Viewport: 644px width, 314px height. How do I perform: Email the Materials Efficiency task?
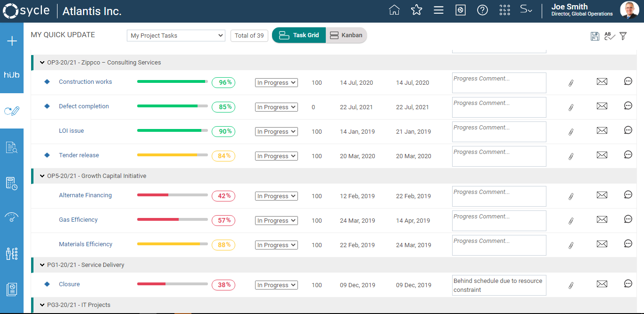click(602, 244)
